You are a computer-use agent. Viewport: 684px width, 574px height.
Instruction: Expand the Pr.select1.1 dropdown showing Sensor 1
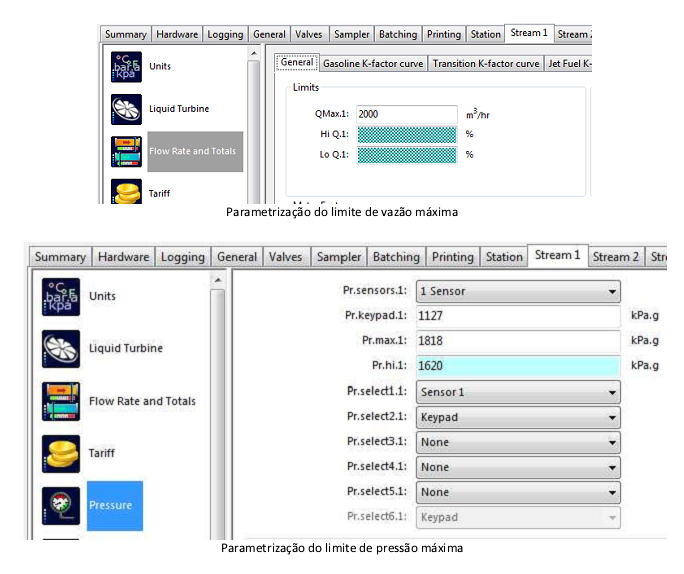tap(518, 392)
